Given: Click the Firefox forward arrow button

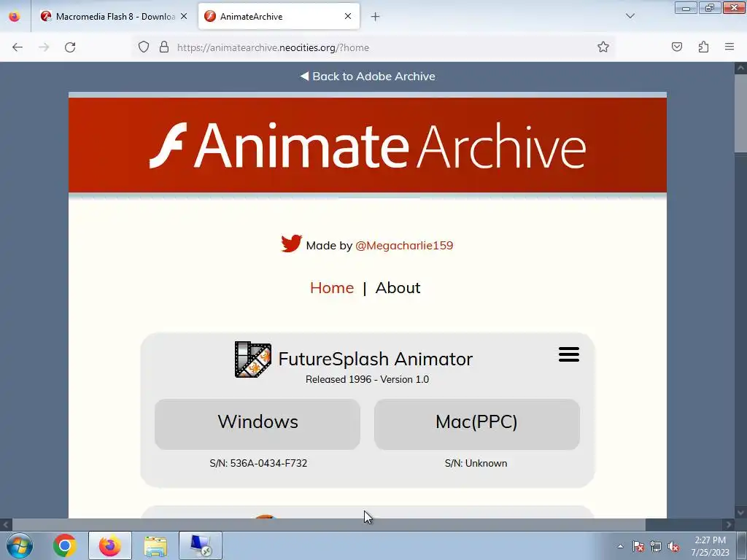Looking at the screenshot, I should tap(44, 47).
